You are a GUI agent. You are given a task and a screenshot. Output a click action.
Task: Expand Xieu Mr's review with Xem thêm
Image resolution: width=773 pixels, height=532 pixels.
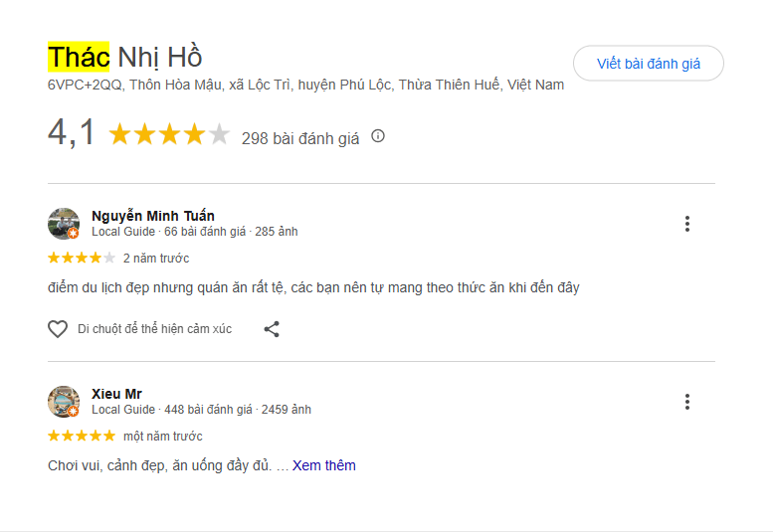click(323, 465)
